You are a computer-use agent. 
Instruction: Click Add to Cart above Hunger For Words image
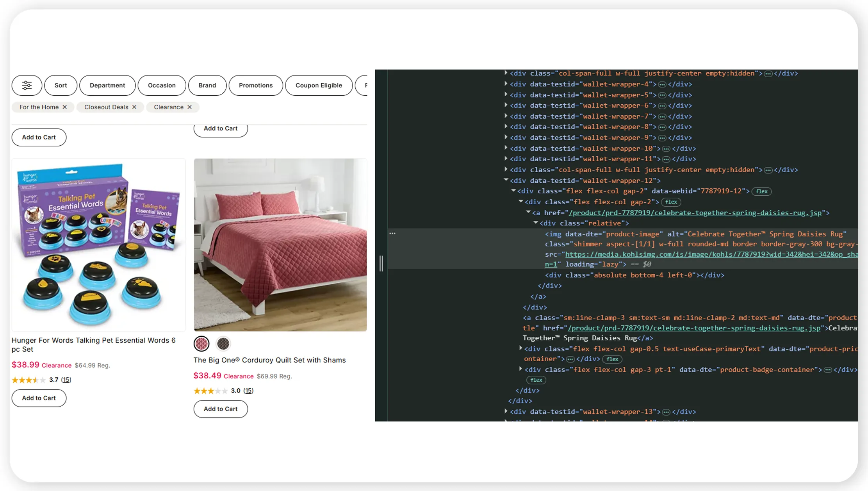tap(39, 137)
